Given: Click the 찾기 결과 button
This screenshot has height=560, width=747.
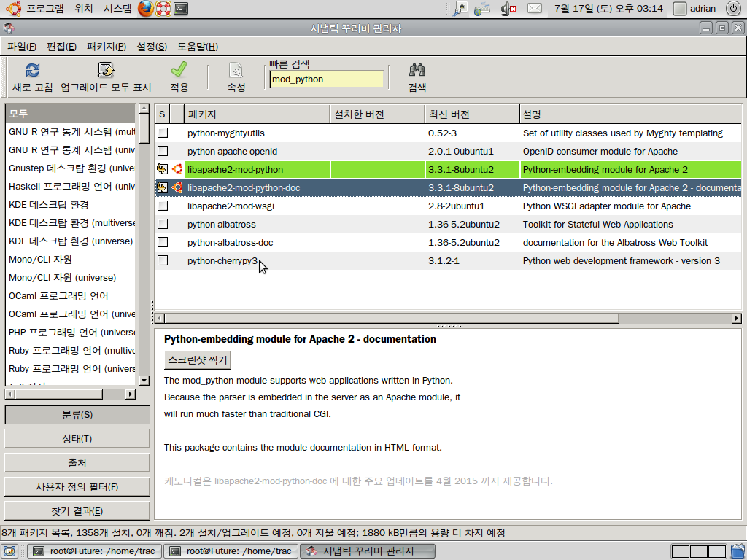Looking at the screenshot, I should click(77, 511).
